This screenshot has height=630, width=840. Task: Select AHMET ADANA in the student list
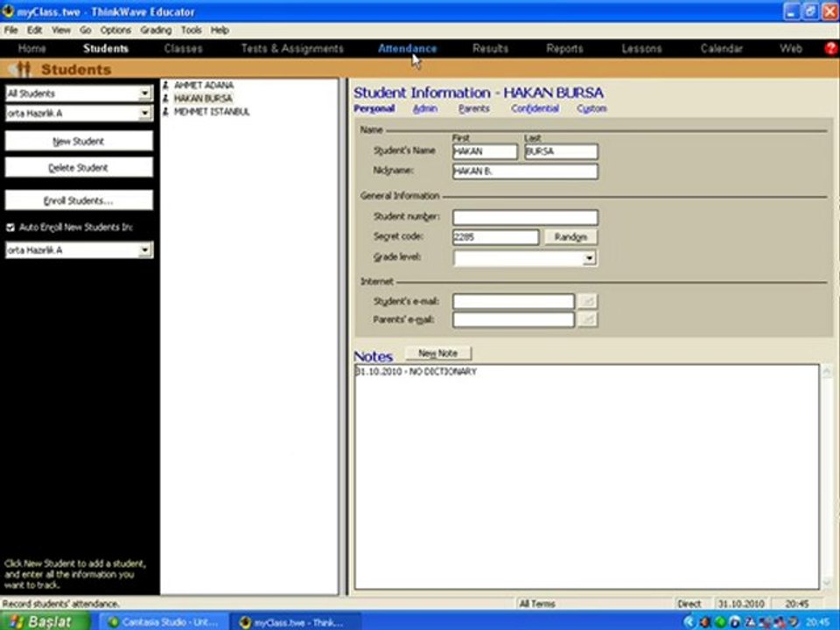tap(204, 86)
